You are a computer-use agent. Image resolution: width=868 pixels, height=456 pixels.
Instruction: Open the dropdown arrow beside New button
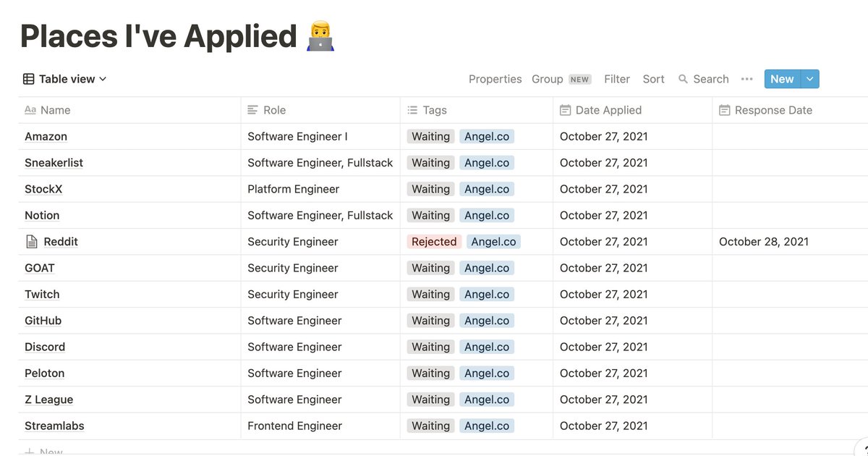(810, 79)
